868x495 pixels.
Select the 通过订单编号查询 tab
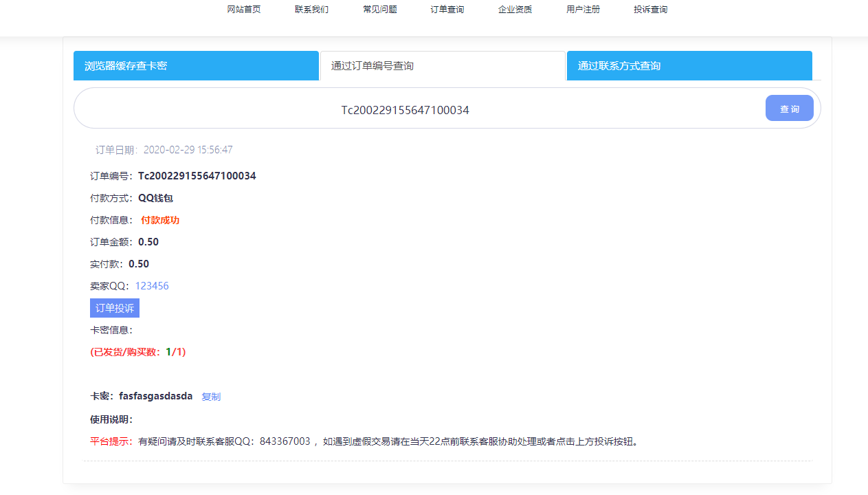click(443, 66)
